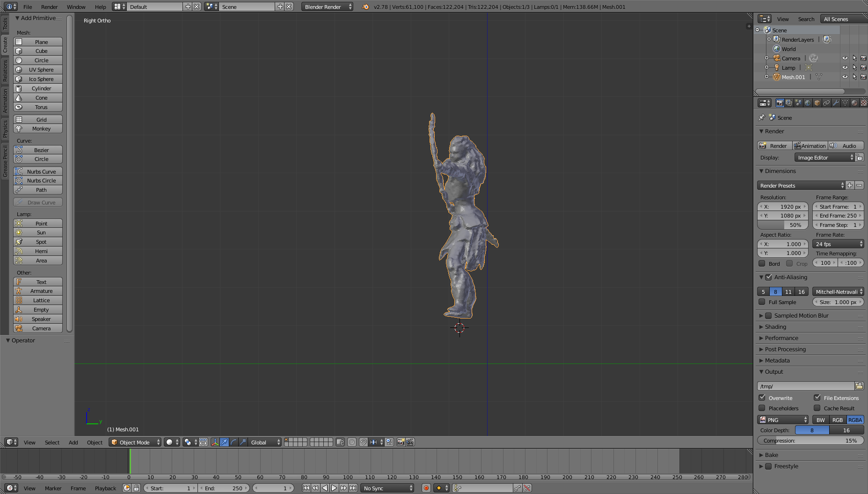Toggle automatic keyframe record button
This screenshot has height=494, width=868.
tap(426, 488)
